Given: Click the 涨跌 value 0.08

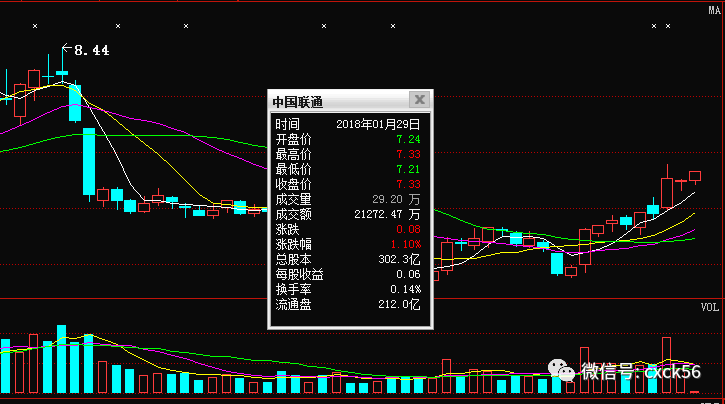Looking at the screenshot, I should point(408,229).
